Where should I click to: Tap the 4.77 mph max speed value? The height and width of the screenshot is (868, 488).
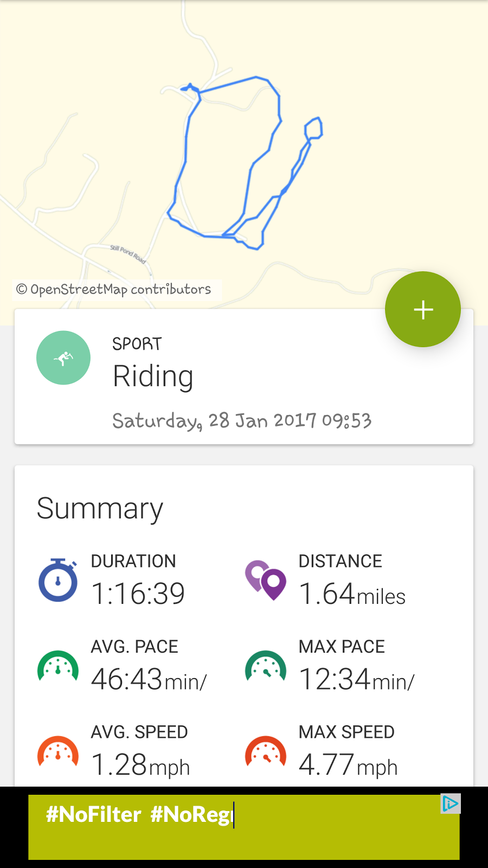click(348, 764)
